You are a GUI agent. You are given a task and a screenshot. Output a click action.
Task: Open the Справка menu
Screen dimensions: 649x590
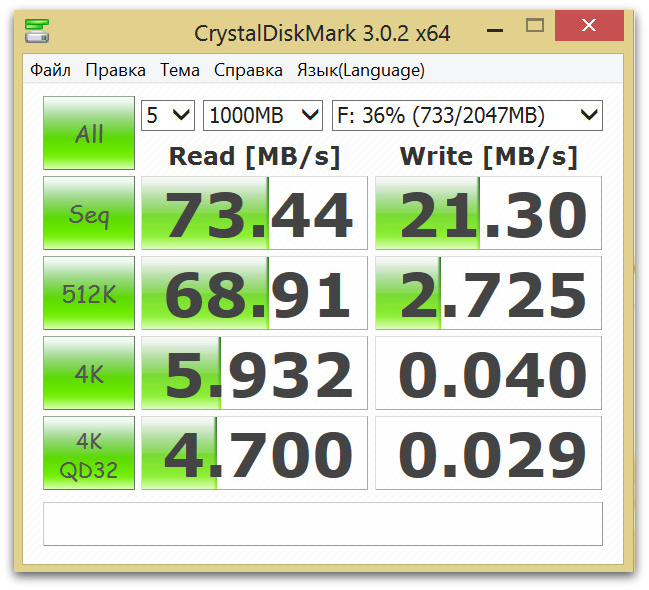248,70
